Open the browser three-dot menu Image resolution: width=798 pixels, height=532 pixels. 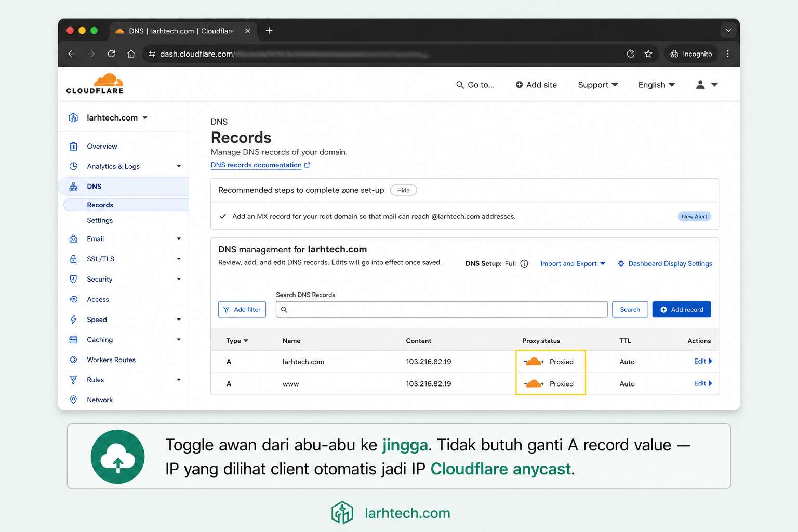click(728, 54)
